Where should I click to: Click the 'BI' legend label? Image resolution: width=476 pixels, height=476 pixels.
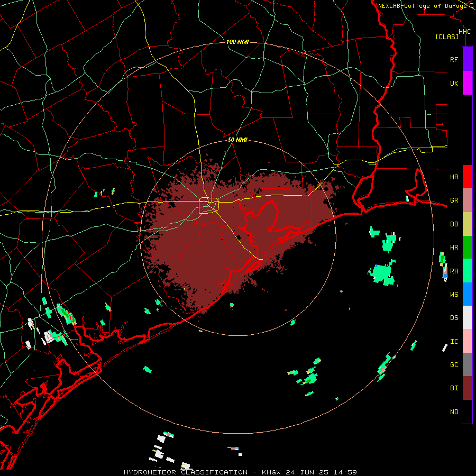pos(454,388)
